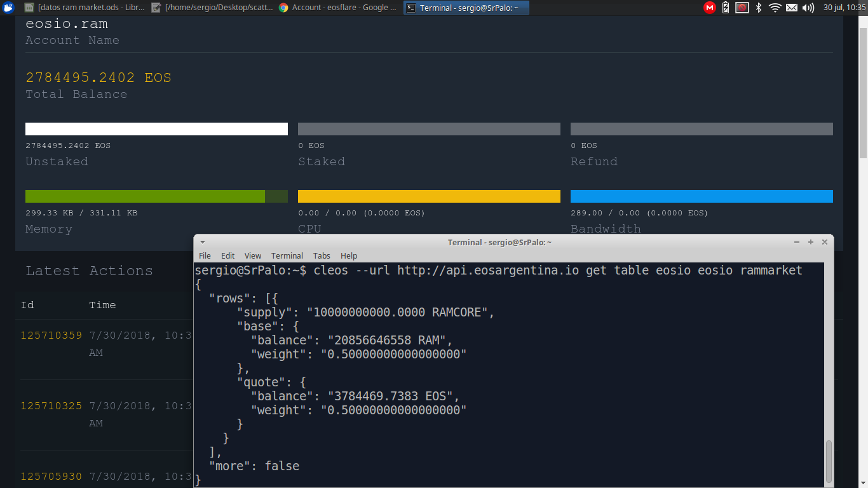The image size is (868, 488).
Task: Open transaction 125710325 link in eosflare
Action: 51,405
